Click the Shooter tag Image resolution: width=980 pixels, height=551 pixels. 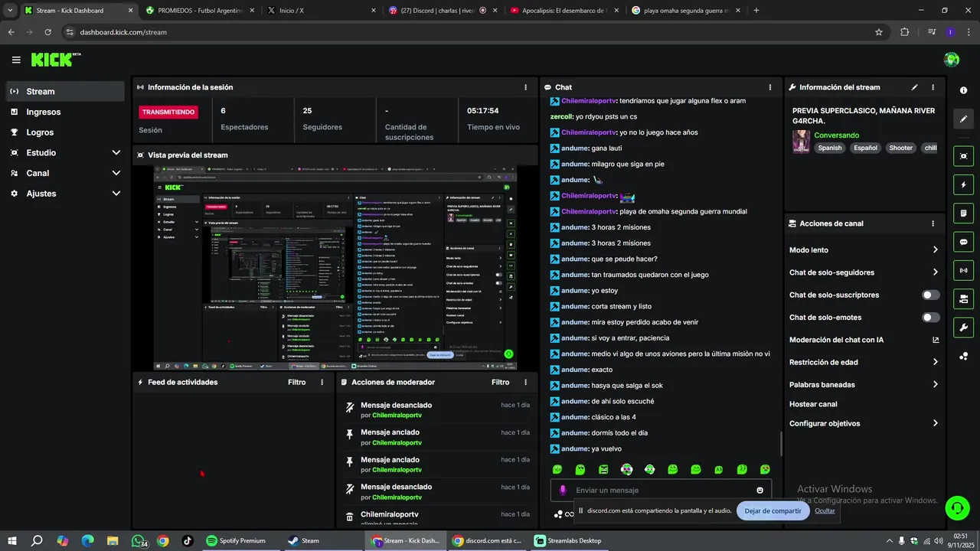[900, 148]
